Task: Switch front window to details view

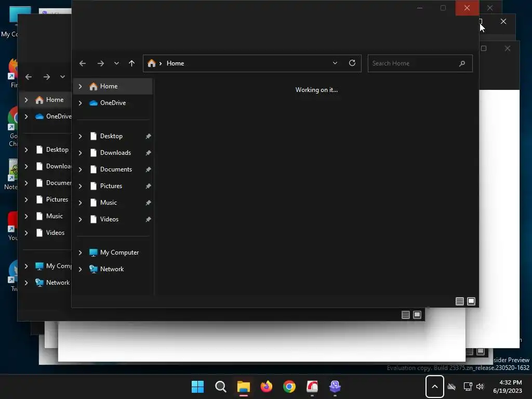Action: pyautogui.click(x=460, y=301)
